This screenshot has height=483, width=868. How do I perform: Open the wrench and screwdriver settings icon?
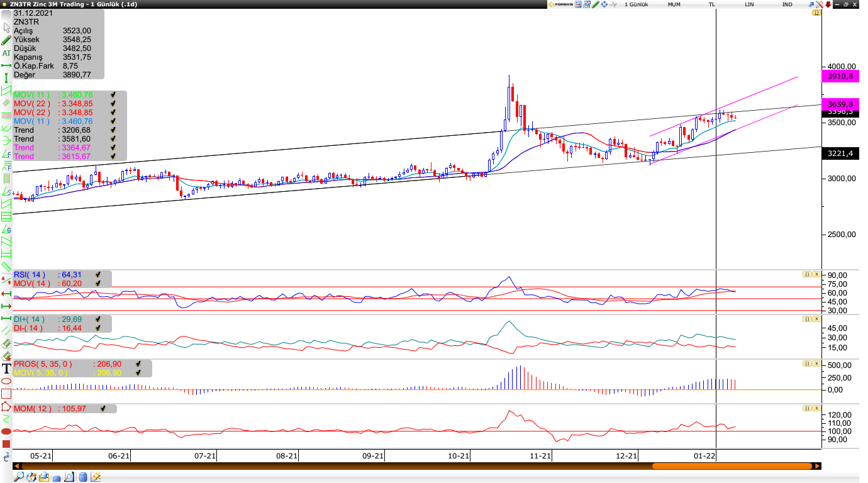coord(819,4)
